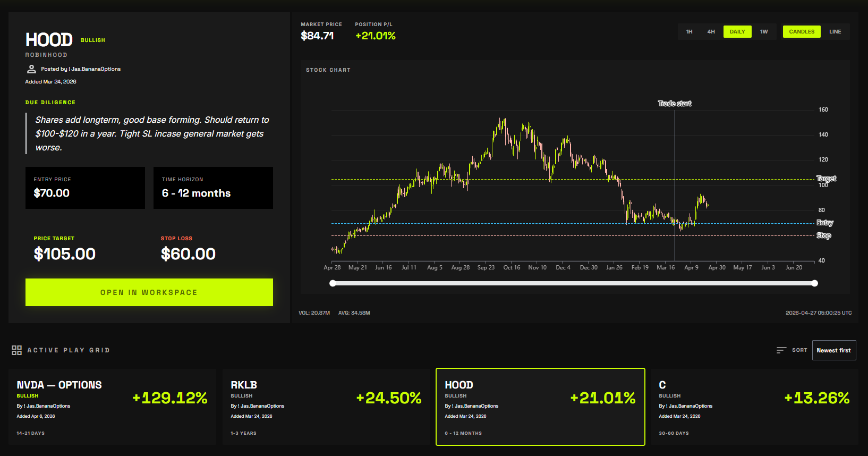Screen dimensions: 868x456
Task: Click the 30-60 DAYS label on C card
Action: [x=674, y=433]
